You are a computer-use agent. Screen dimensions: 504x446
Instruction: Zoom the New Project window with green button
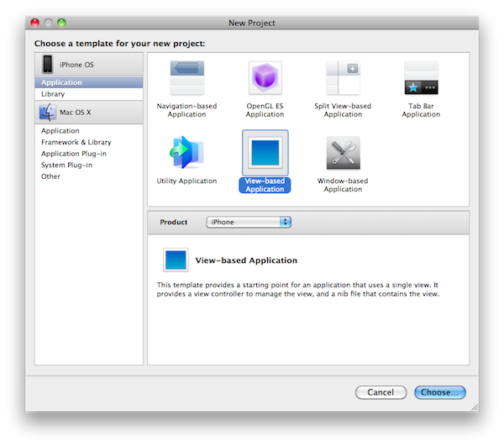point(61,23)
